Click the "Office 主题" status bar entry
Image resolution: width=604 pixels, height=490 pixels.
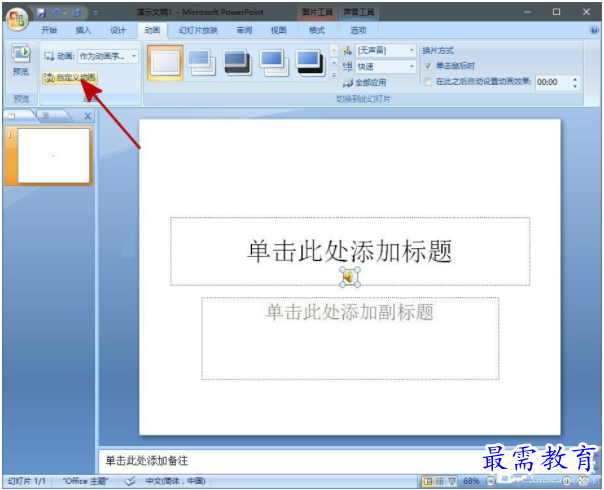pos(86,481)
